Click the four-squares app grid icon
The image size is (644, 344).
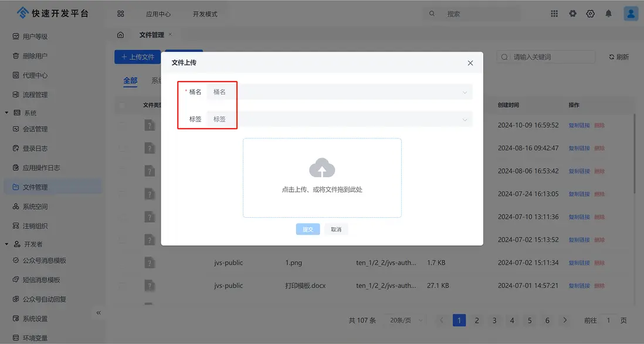click(x=120, y=14)
